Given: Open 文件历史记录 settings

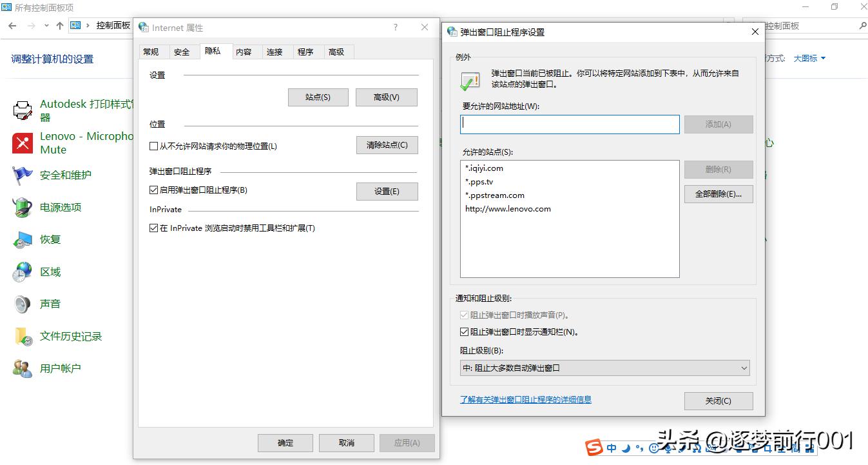Looking at the screenshot, I should pyautogui.click(x=65, y=336).
